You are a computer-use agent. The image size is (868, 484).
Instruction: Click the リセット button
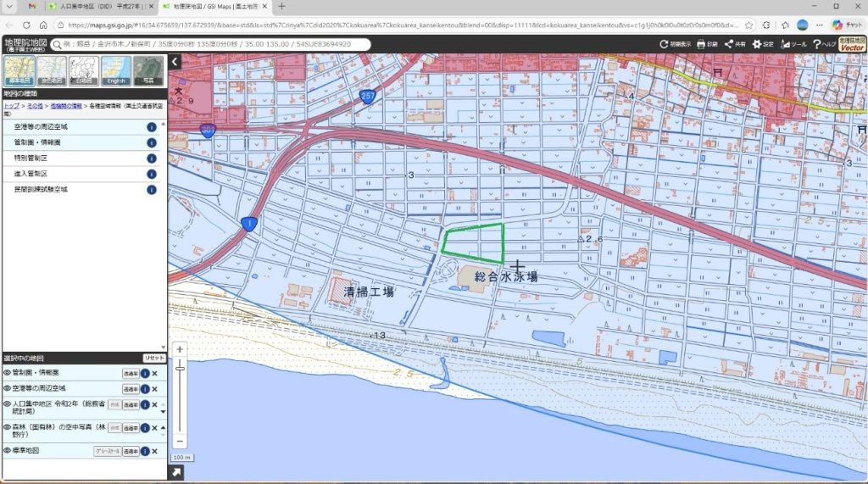(154, 359)
